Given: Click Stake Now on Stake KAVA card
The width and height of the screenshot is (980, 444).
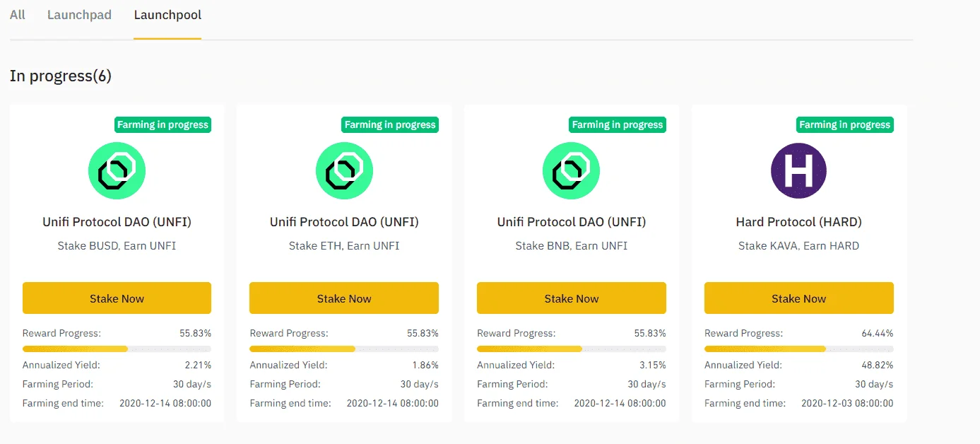Looking at the screenshot, I should (799, 298).
